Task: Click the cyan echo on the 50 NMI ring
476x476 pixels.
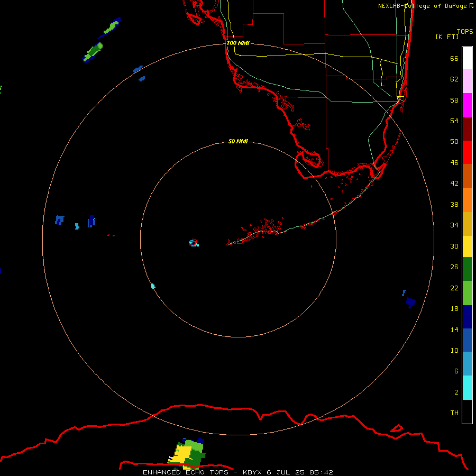Action: [x=153, y=286]
